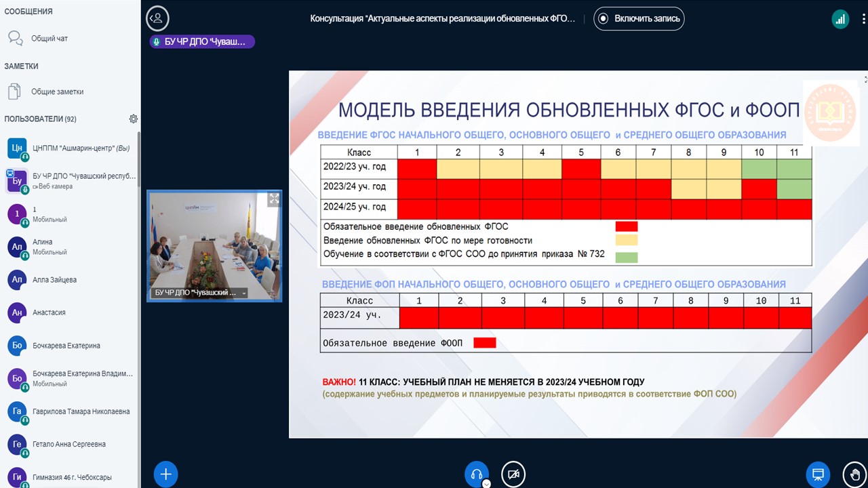This screenshot has height=488, width=868.
Task: Click the Ан avatar for Анастасия
Action: click(17, 312)
